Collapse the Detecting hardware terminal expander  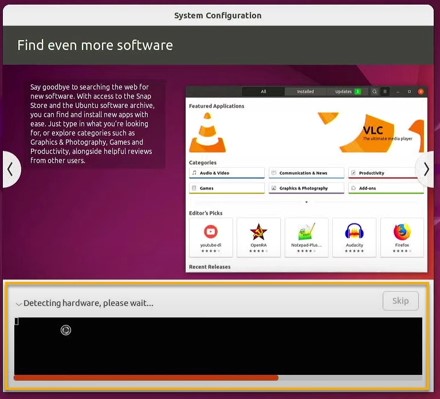point(19,304)
